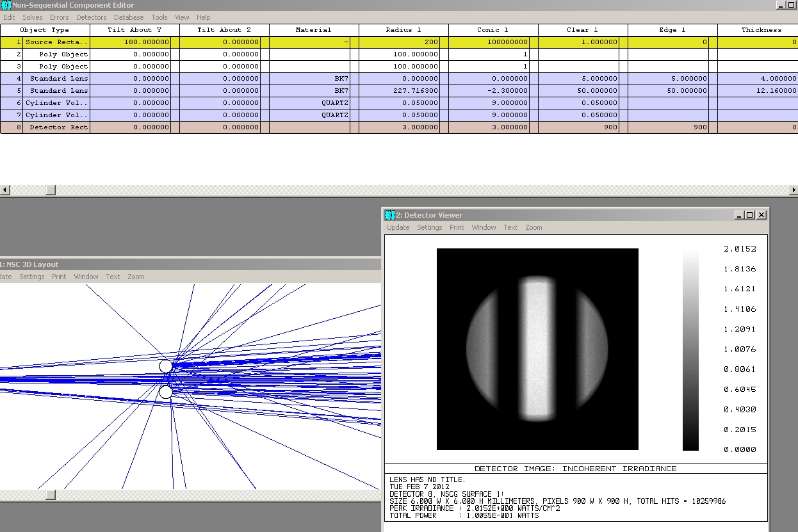798x532 pixels.
Task: Click the detector irradiance image
Action: [538, 349]
